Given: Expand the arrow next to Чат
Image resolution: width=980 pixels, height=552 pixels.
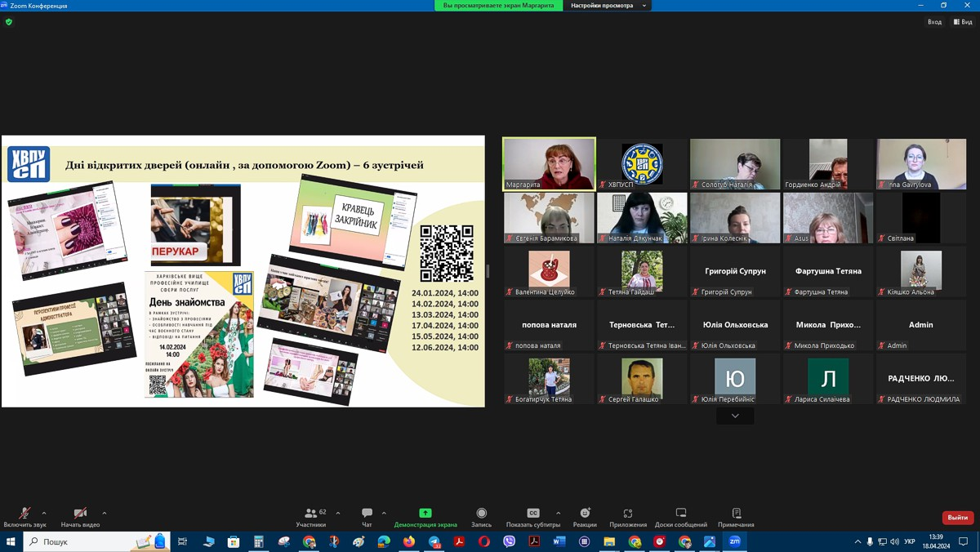Looking at the screenshot, I should 384,514.
